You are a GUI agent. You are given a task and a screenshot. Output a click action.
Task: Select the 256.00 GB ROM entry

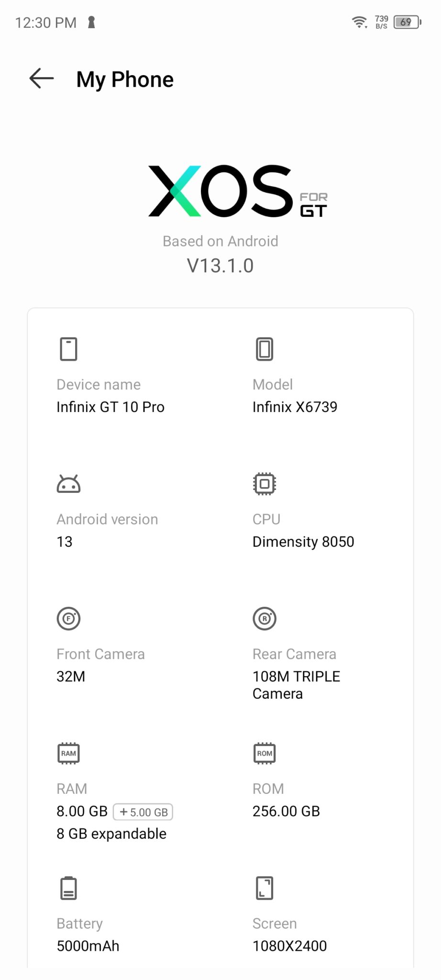pos(286,811)
